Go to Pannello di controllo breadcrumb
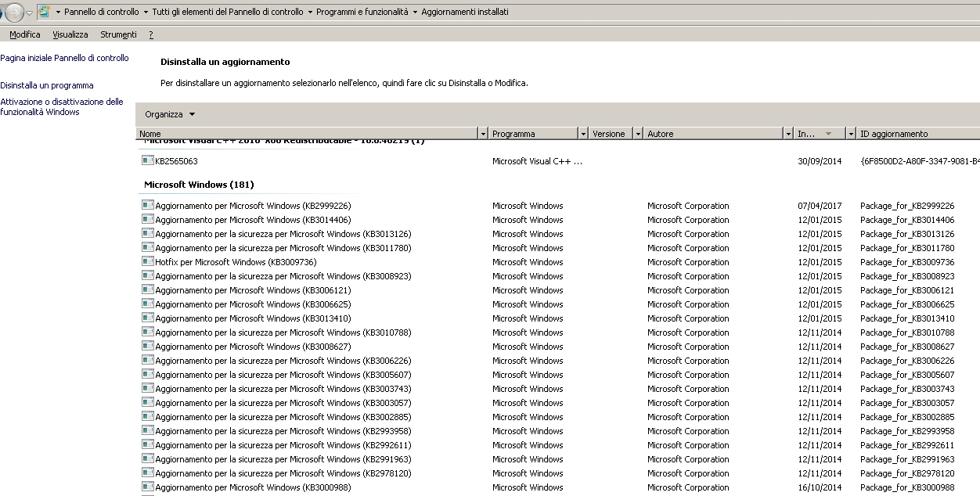 pyautogui.click(x=102, y=12)
